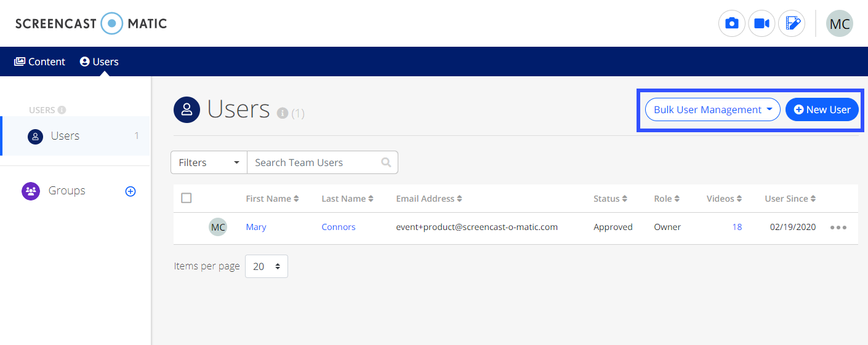868x345 pixels.
Task: Select the Users item in sidebar
Action: (76, 136)
